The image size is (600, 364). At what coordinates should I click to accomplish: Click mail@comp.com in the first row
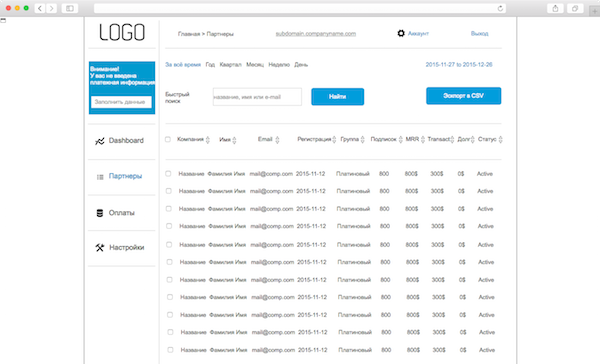coord(271,174)
